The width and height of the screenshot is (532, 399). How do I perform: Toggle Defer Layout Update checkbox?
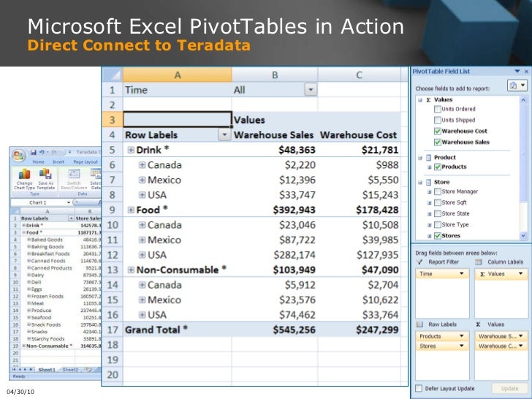pos(419,389)
